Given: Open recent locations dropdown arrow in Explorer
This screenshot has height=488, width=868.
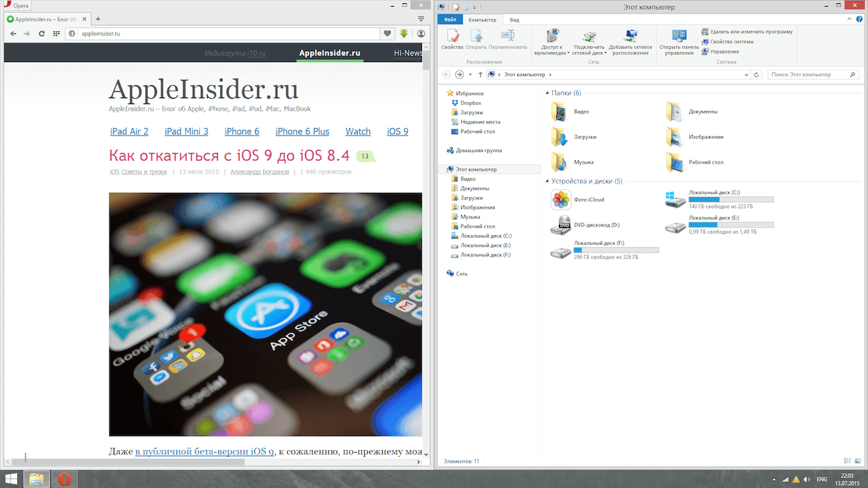Looking at the screenshot, I should coord(471,75).
